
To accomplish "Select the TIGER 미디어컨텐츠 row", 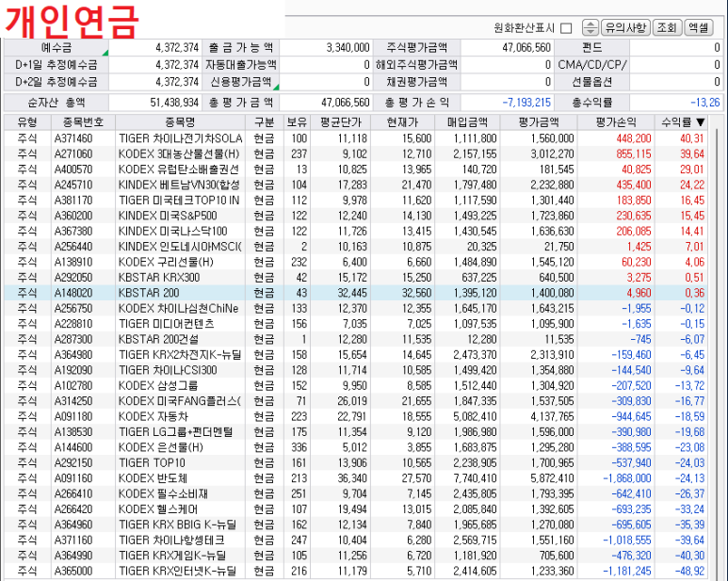I will pyautogui.click(x=356, y=324).
